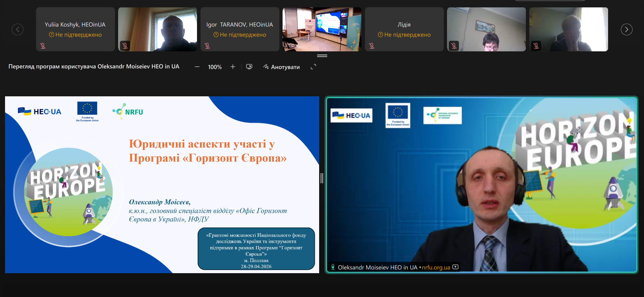The height and width of the screenshot is (297, 644).
Task: Zoom in the shared content with plus icon
Action: [233, 67]
